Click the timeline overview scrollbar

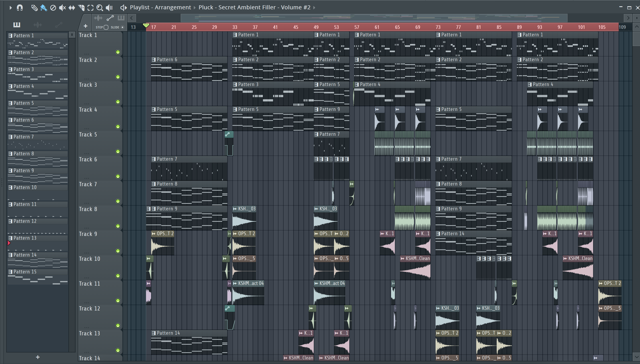point(374,18)
